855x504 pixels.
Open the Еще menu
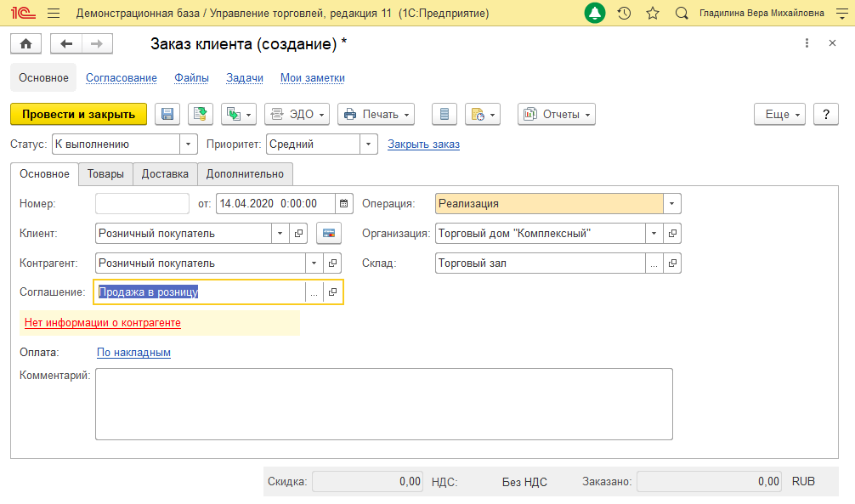pyautogui.click(x=779, y=114)
